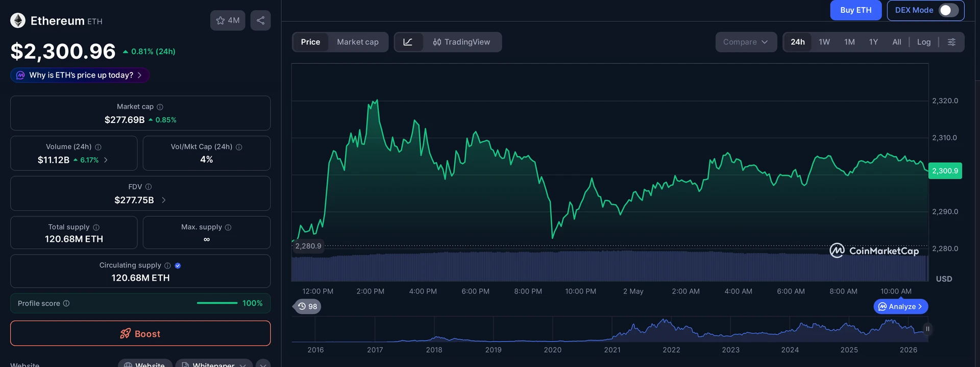Click the $277.75B FDV value

[x=134, y=200]
